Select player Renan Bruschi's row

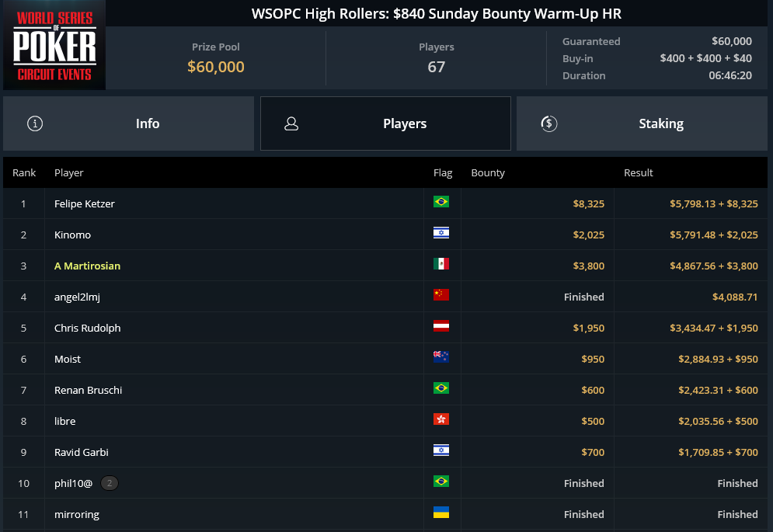(x=385, y=390)
